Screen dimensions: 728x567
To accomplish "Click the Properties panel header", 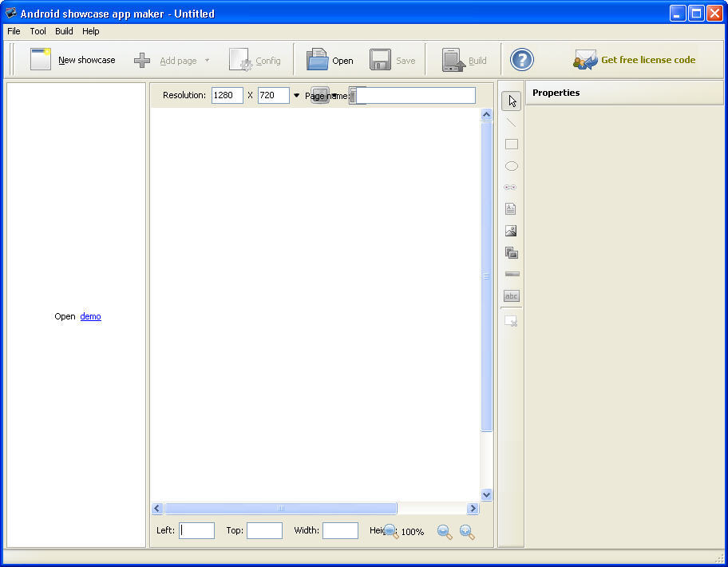I will [x=624, y=93].
